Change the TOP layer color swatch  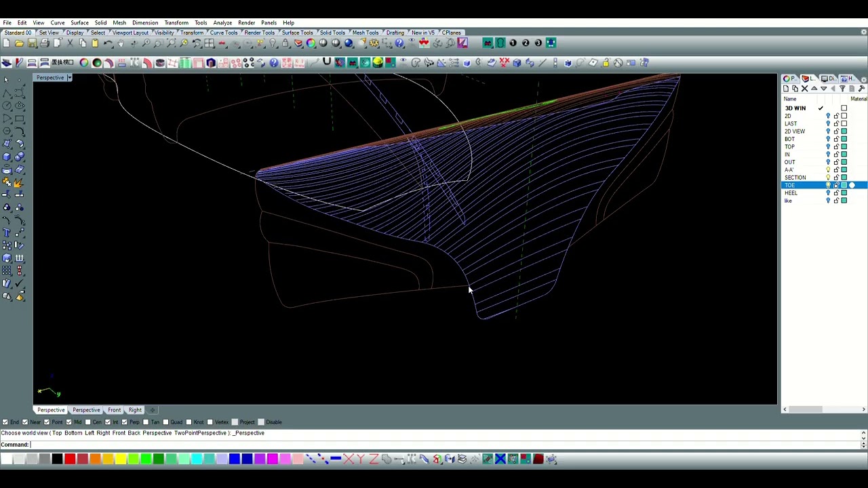pyautogui.click(x=844, y=147)
